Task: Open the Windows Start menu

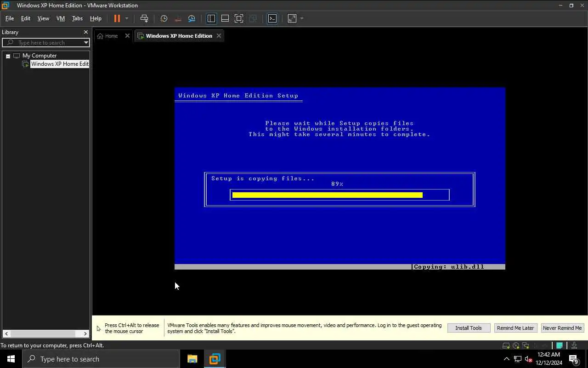Action: point(11,359)
